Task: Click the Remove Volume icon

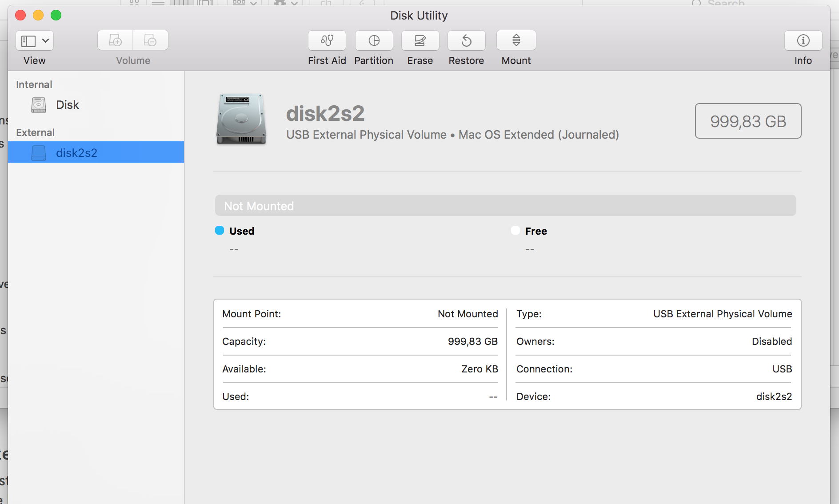Action: pyautogui.click(x=151, y=40)
